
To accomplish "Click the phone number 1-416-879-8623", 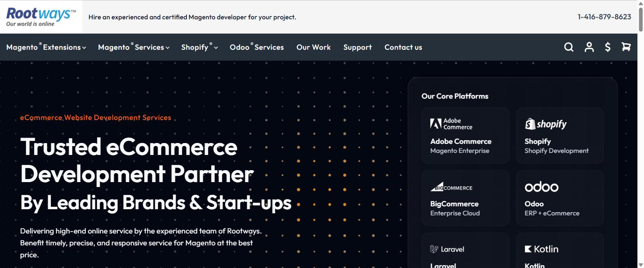I will pyautogui.click(x=604, y=17).
